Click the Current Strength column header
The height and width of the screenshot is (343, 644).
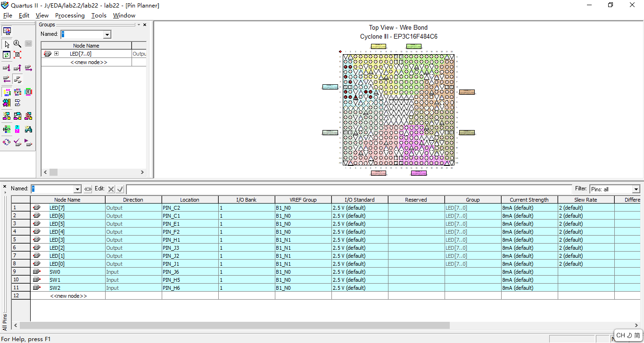529,200
